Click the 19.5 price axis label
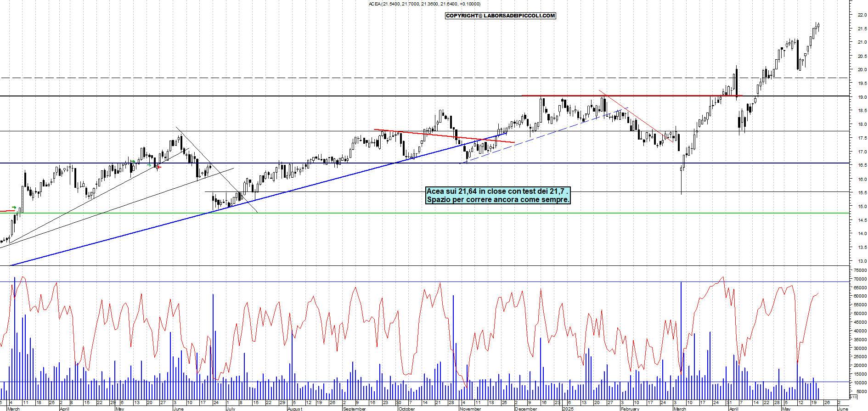This screenshot has height=411, width=868. pyautogui.click(x=862, y=84)
